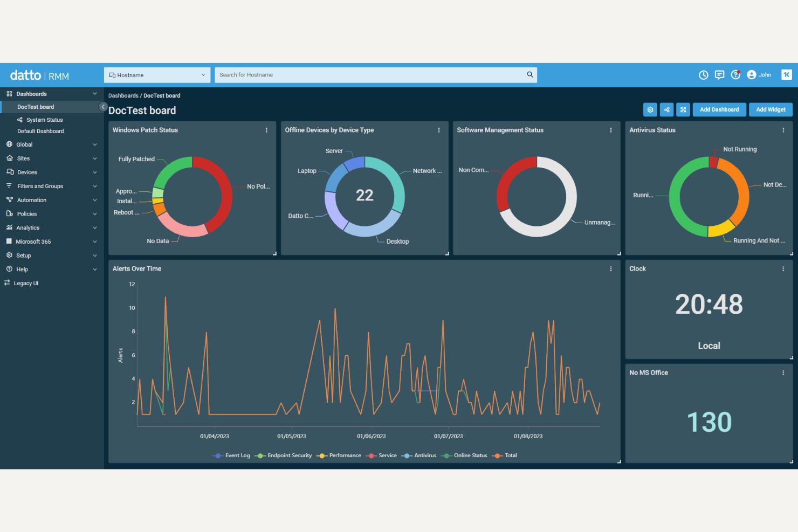Click the Add Widget button
Image resolution: width=798 pixels, height=532 pixels.
click(771, 109)
